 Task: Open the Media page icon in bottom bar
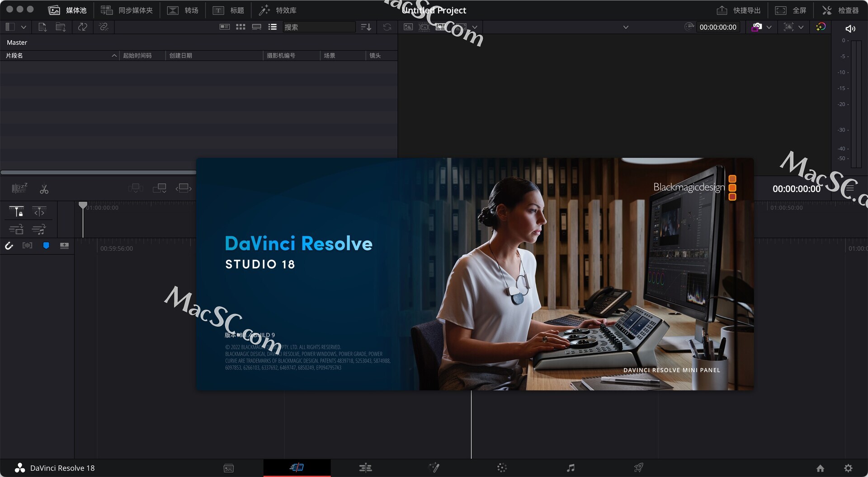[x=229, y=468]
